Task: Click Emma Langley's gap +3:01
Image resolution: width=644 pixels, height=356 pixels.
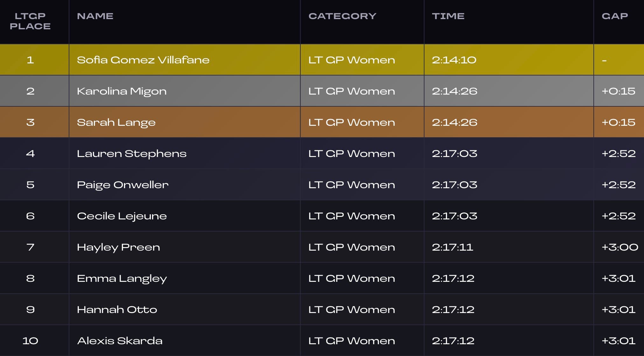Action: tap(618, 278)
